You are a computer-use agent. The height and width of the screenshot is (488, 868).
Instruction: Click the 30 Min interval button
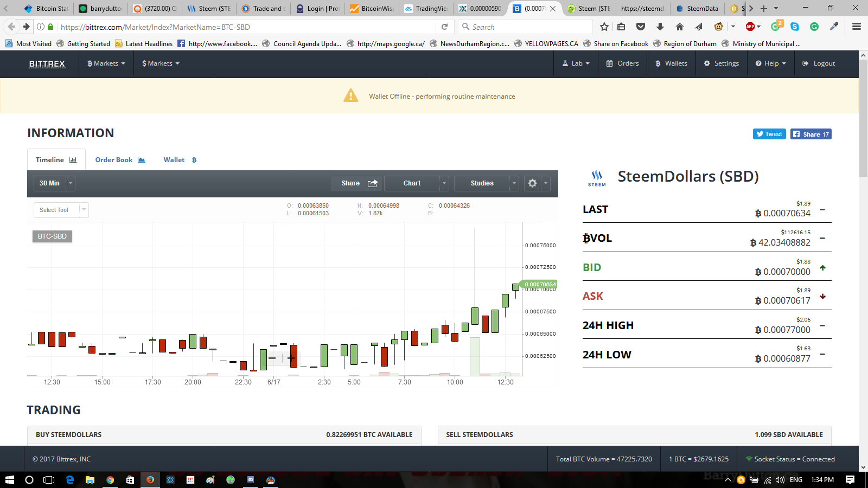(x=49, y=183)
